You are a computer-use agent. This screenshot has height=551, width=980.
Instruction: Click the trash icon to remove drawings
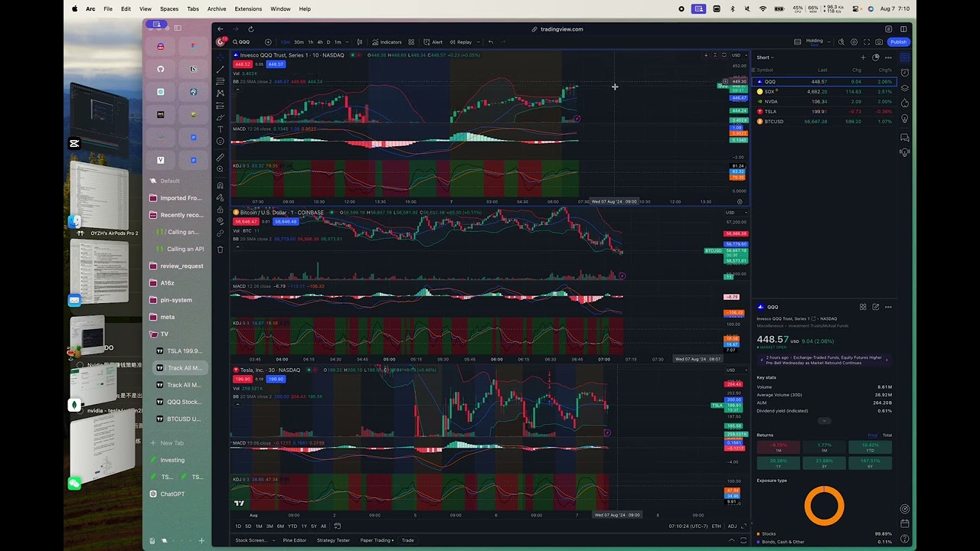[220, 249]
